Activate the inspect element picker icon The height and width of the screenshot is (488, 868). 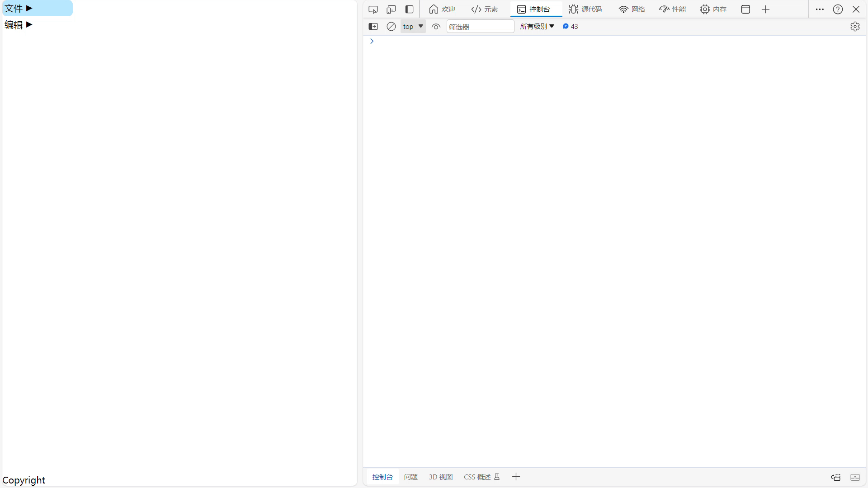click(x=373, y=9)
